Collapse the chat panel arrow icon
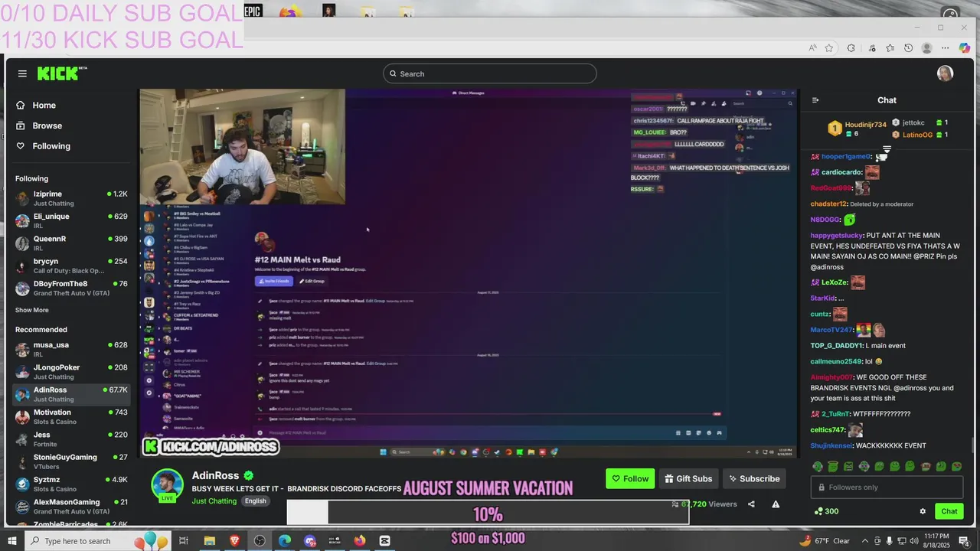Image resolution: width=980 pixels, height=551 pixels. [815, 100]
